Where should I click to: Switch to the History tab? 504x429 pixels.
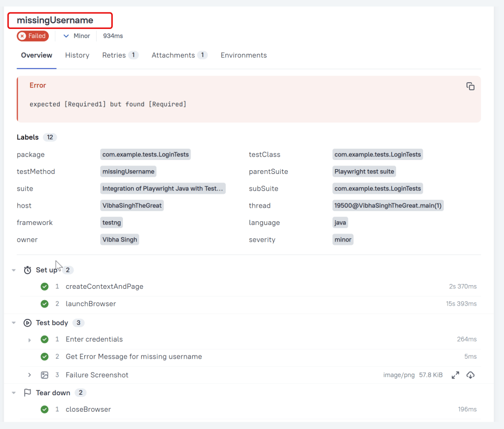[x=77, y=55]
